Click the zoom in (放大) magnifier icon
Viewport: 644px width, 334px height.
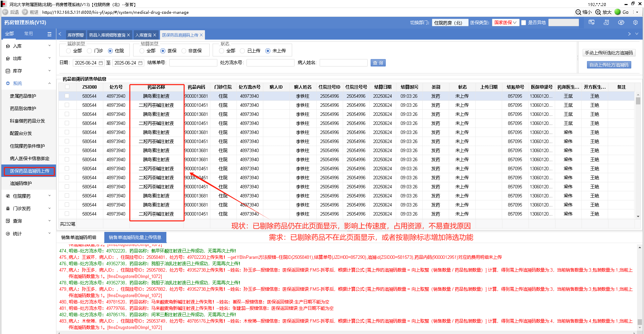(598, 12)
